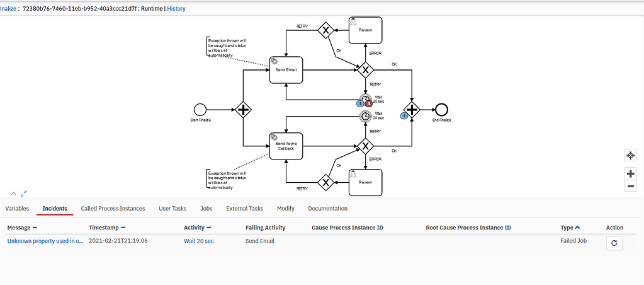Click the reset viewport (recenter) diagram button
Image resolution: width=644 pixels, height=285 pixels.
(x=630, y=155)
